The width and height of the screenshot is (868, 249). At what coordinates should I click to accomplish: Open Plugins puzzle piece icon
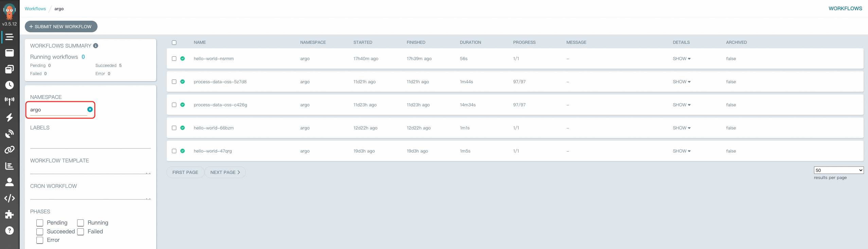10,214
